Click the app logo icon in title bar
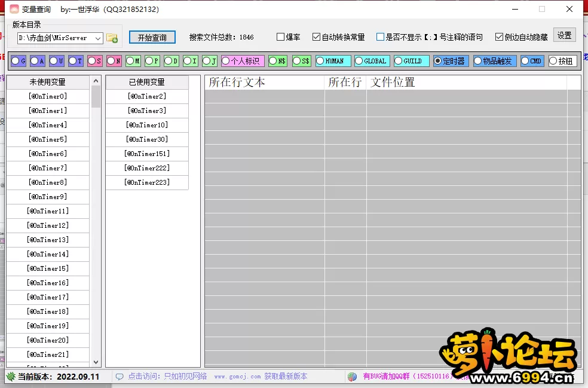The width and height of the screenshot is (588, 388). pos(14,9)
